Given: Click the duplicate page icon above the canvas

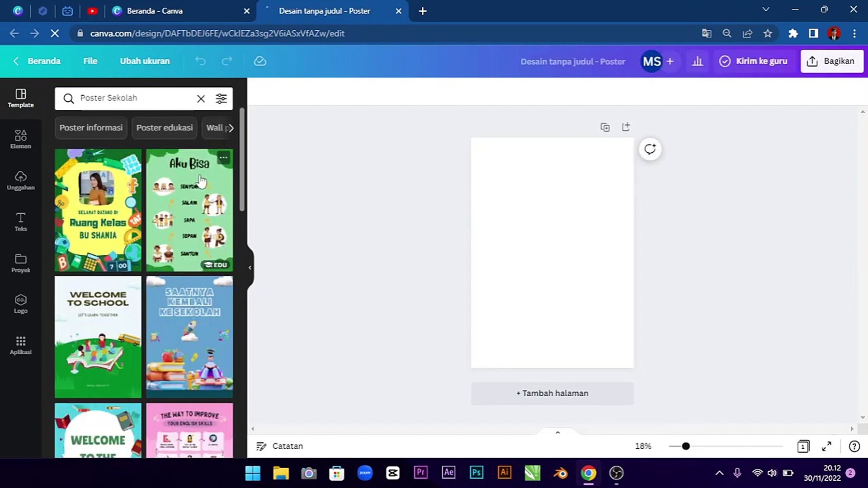Looking at the screenshot, I should click(605, 127).
